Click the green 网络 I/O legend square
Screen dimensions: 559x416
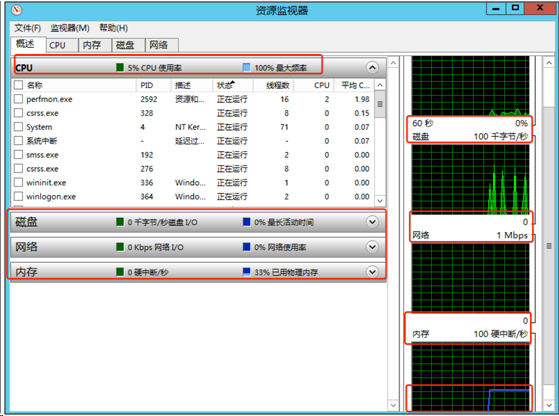pyautogui.click(x=120, y=247)
